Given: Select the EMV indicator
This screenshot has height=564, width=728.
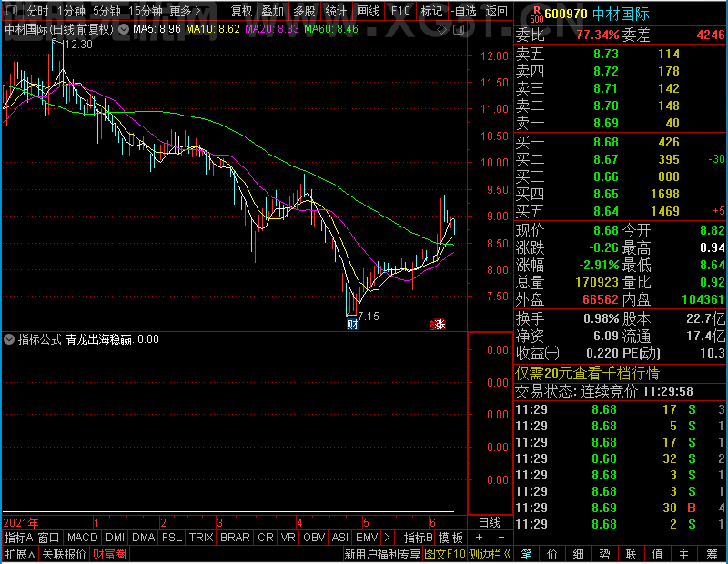Looking at the screenshot, I should [x=367, y=538].
